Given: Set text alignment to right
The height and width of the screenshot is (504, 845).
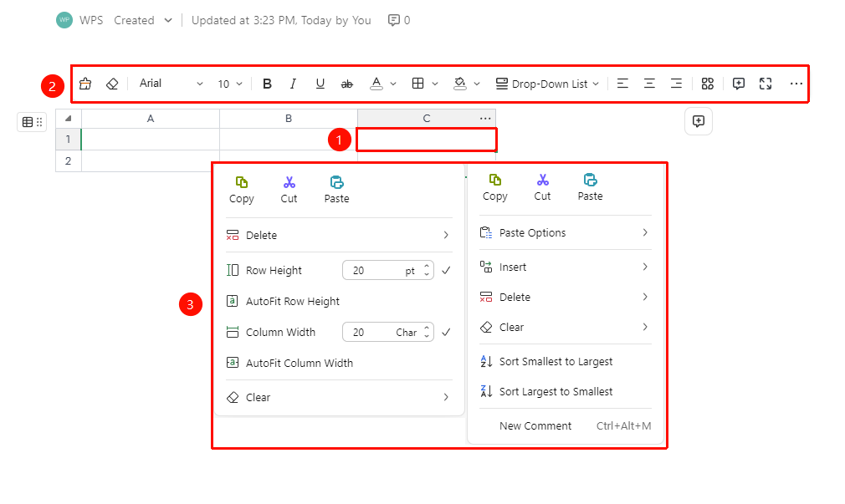Looking at the screenshot, I should (x=676, y=84).
